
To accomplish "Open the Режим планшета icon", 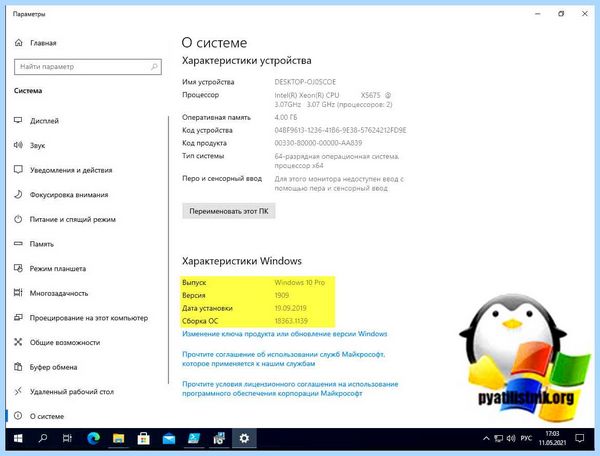I will pos(18,268).
